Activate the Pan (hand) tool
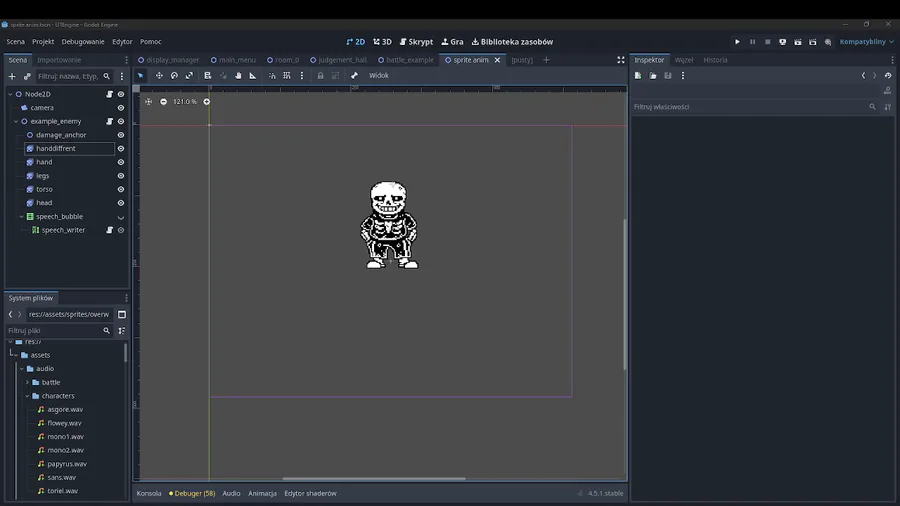 [238, 76]
